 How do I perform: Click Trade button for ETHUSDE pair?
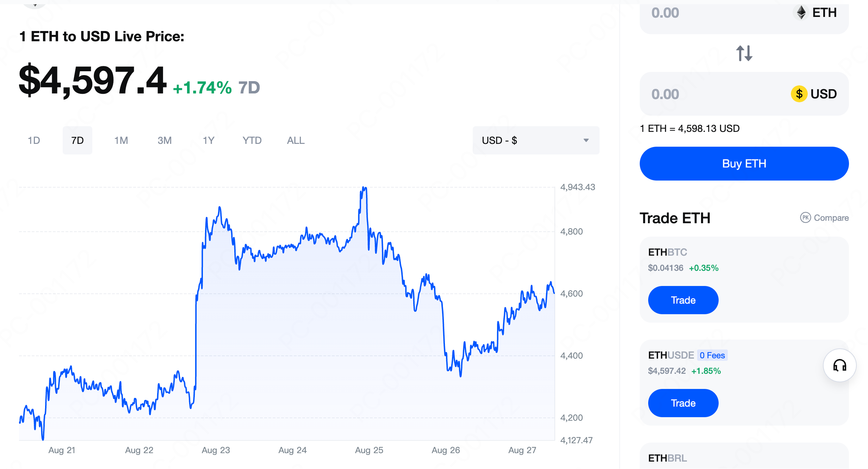[683, 403]
